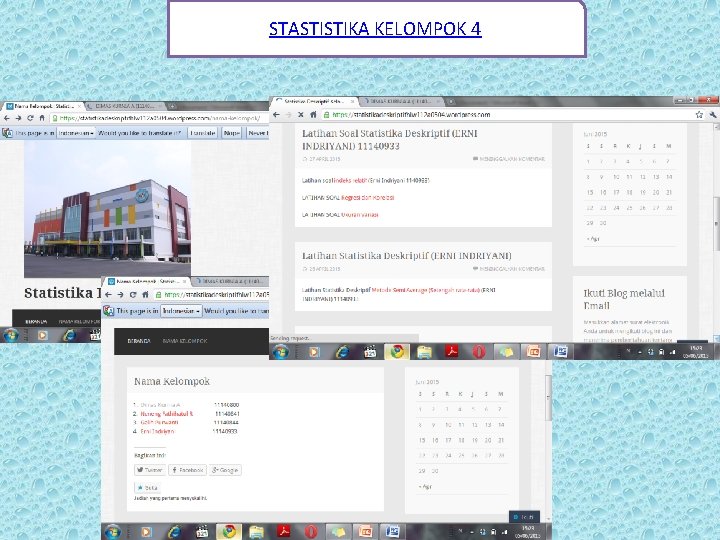Click the Suka star like button

click(147, 488)
